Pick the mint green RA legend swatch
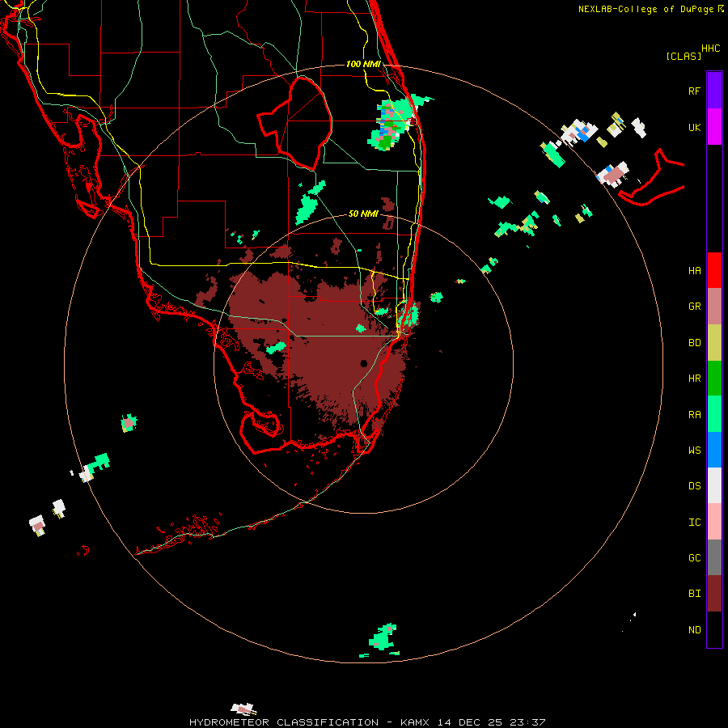The height and width of the screenshot is (728, 728). click(x=714, y=414)
